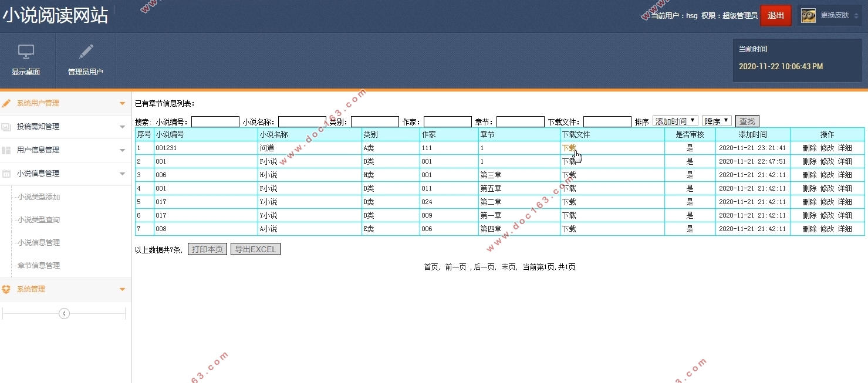The image size is (868, 383).
Task: Open 小说类型添加 submenu item
Action: tap(38, 197)
